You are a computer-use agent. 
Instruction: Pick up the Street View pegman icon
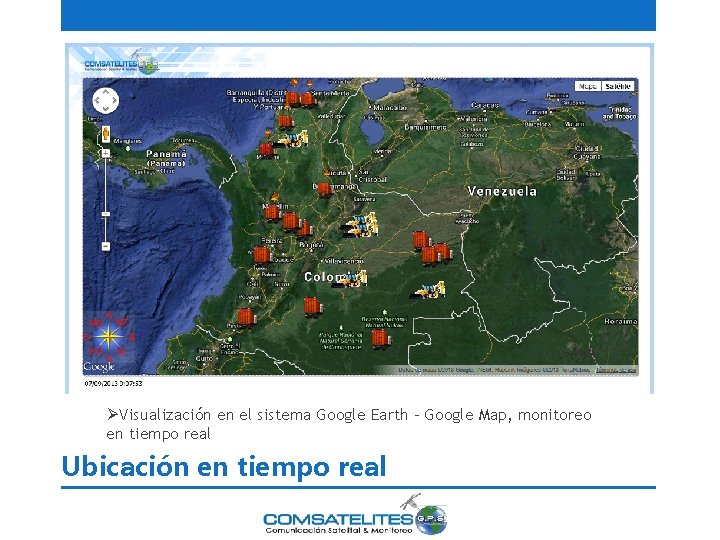106,134
